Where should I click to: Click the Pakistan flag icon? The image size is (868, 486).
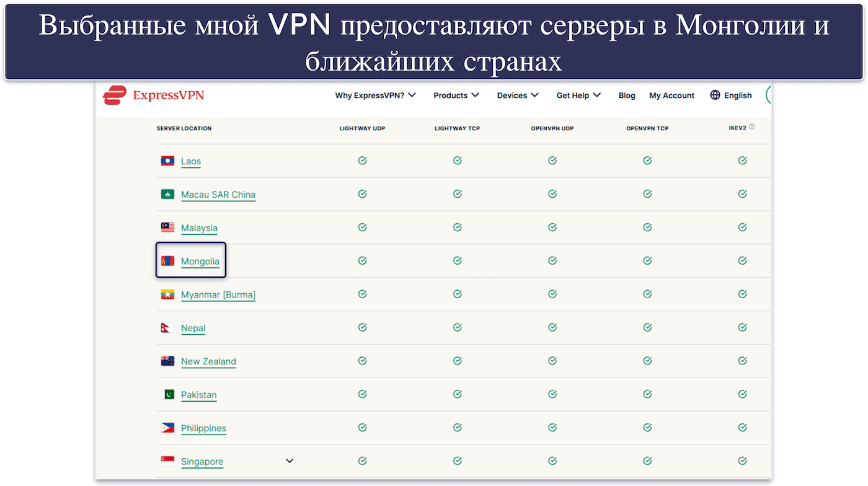coord(167,394)
